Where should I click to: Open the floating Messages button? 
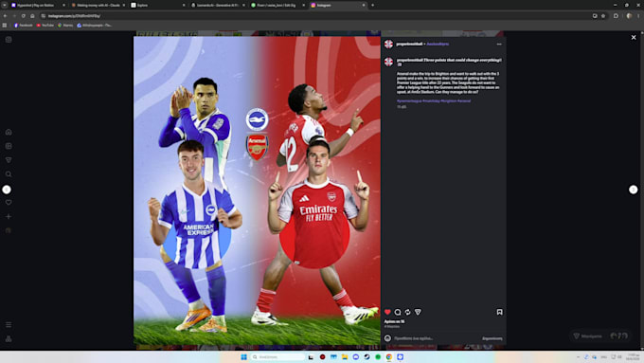coord(600,336)
